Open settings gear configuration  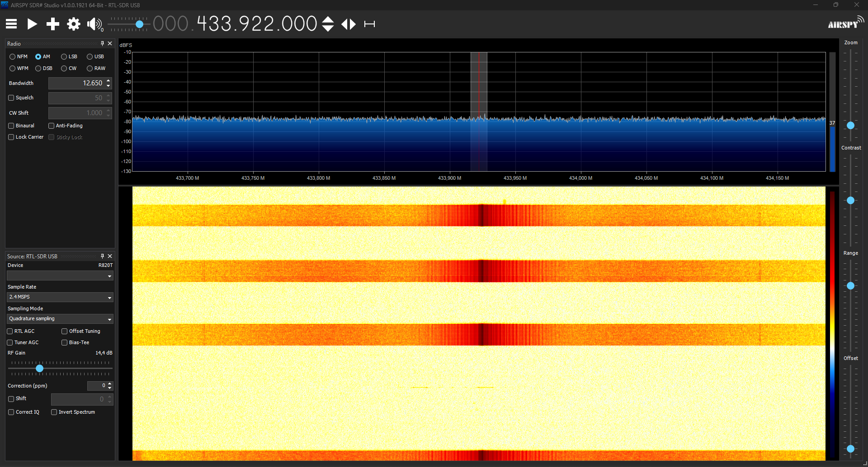(73, 24)
